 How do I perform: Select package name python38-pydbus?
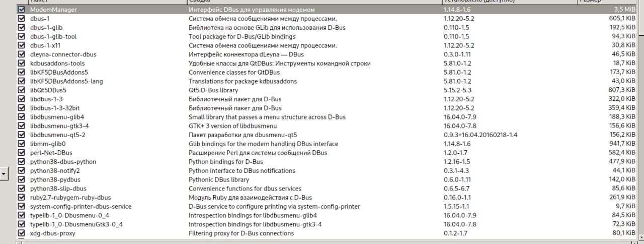click(55, 179)
